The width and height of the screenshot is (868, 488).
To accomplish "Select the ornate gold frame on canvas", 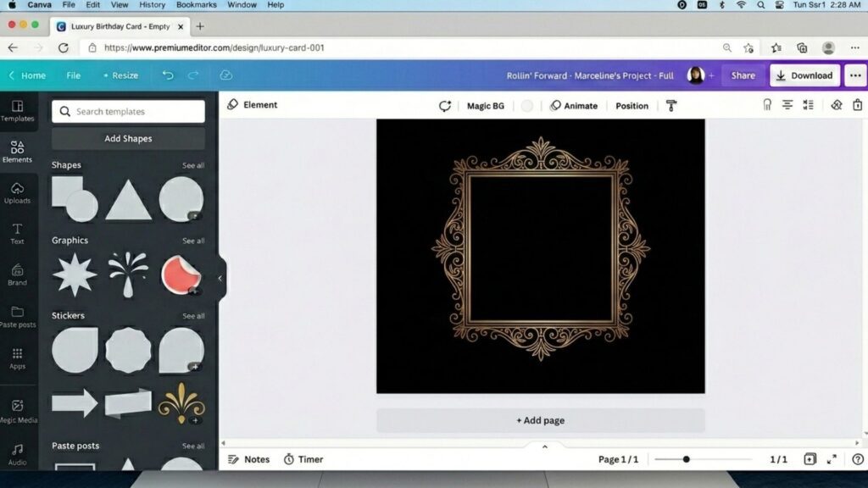I will [x=541, y=249].
